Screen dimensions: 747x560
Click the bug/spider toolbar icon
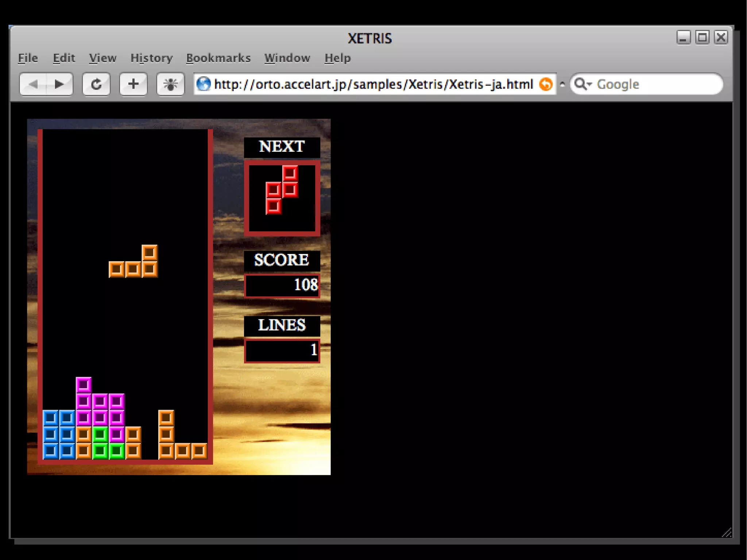click(x=170, y=84)
